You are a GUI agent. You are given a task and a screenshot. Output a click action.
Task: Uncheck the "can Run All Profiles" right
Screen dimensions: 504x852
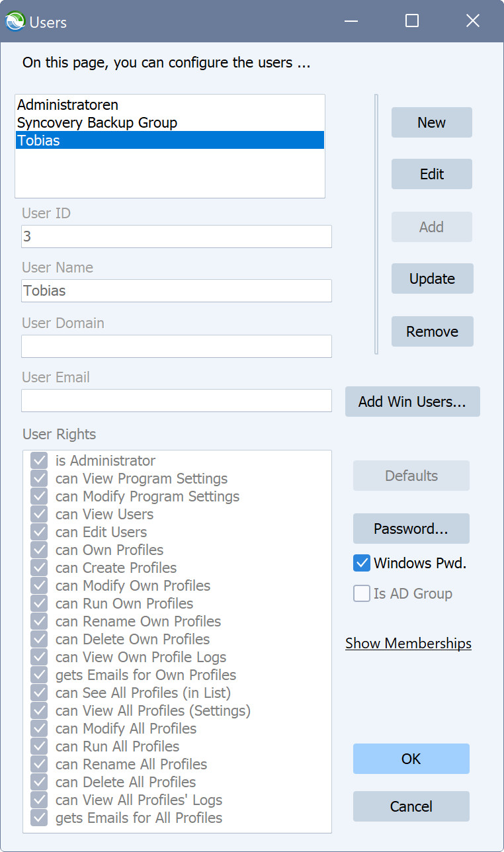38,746
